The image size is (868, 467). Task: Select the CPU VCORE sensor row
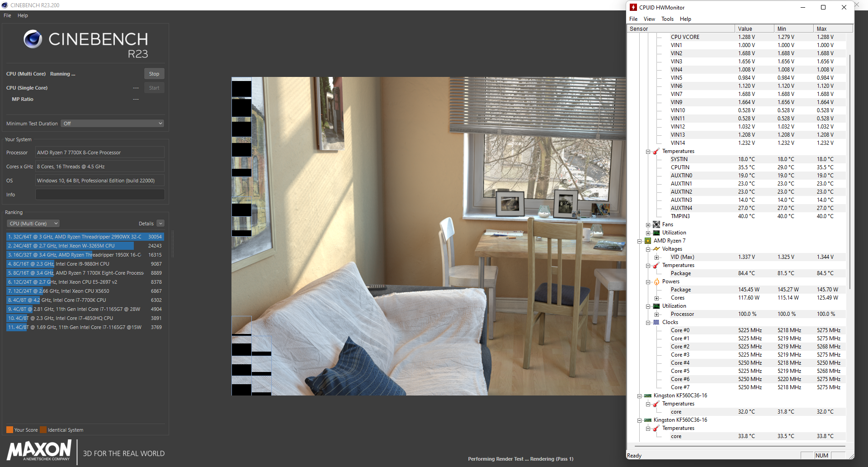pos(759,37)
